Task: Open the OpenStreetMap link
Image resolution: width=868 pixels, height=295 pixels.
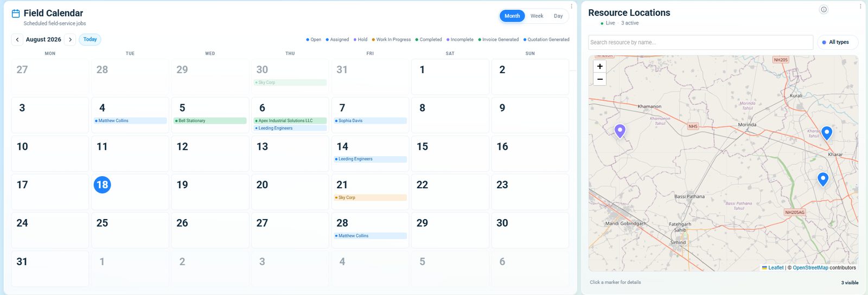Action: point(810,268)
